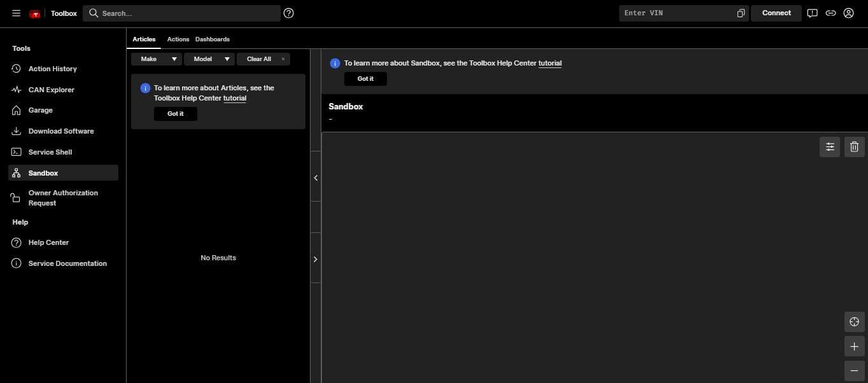The image size is (868, 383).
Task: Open the search help question icon
Action: (x=289, y=13)
